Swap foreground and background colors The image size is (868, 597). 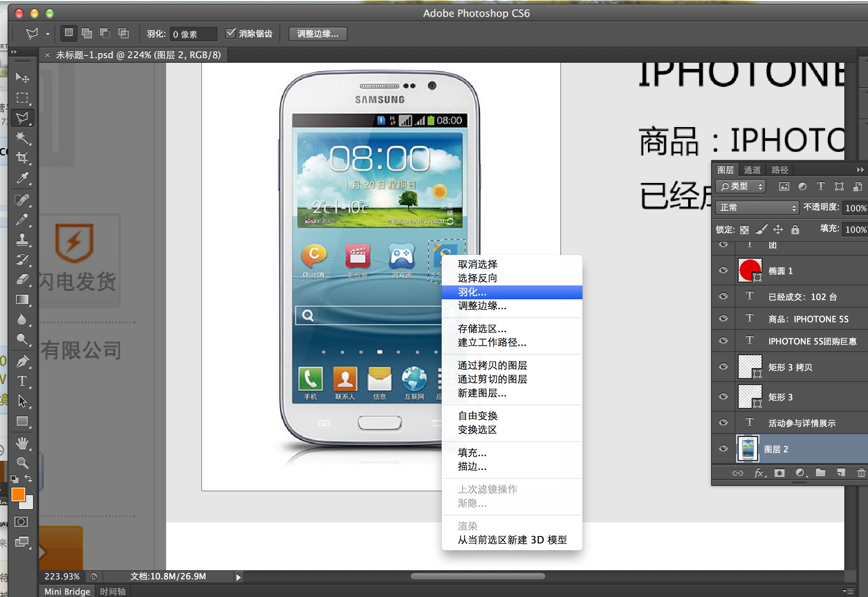(x=29, y=478)
